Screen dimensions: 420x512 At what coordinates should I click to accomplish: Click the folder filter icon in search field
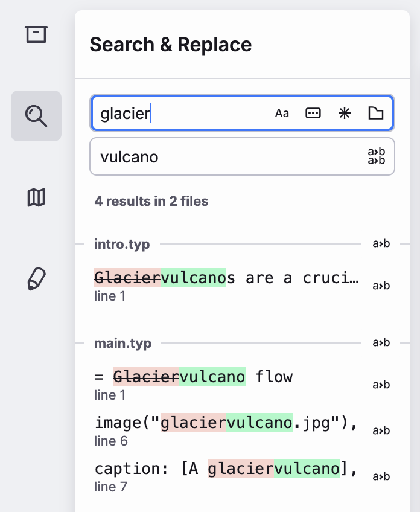[375, 114]
